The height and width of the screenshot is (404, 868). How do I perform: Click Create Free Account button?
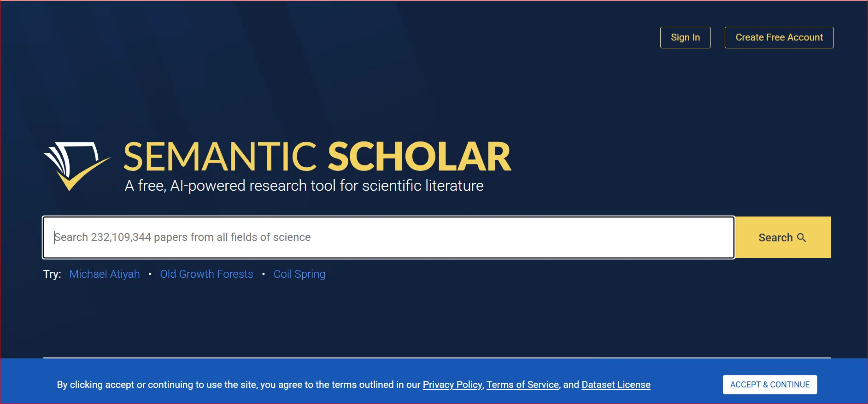tap(779, 37)
